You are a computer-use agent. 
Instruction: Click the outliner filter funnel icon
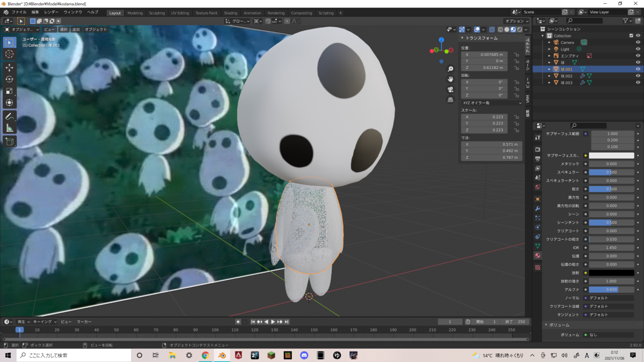click(x=626, y=21)
